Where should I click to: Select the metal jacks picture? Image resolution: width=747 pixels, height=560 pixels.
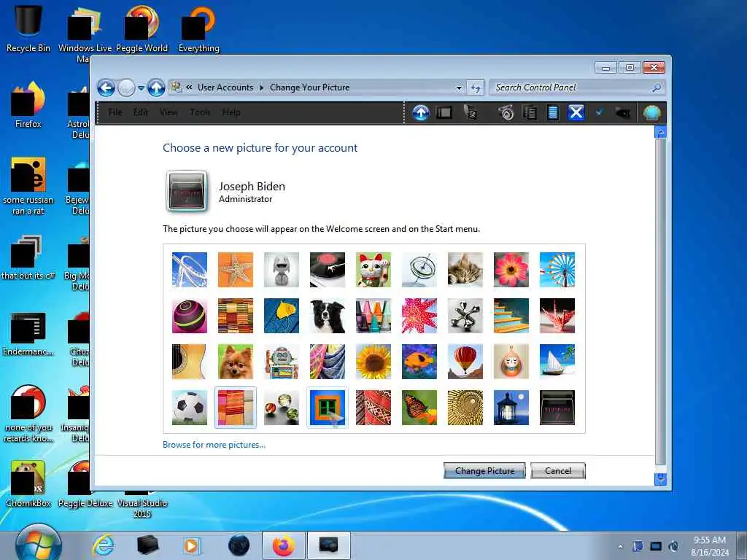coord(465,316)
